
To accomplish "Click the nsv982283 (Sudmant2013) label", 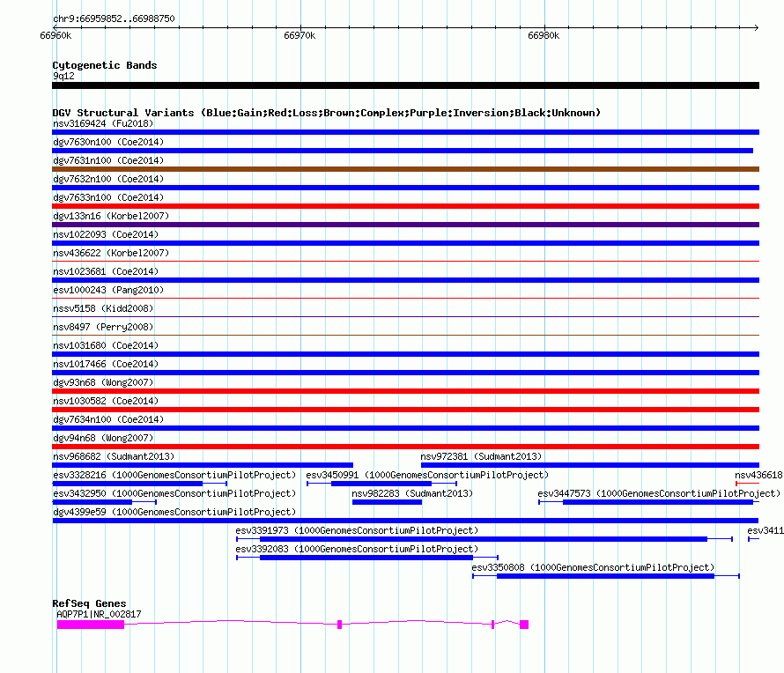I will point(412,493).
